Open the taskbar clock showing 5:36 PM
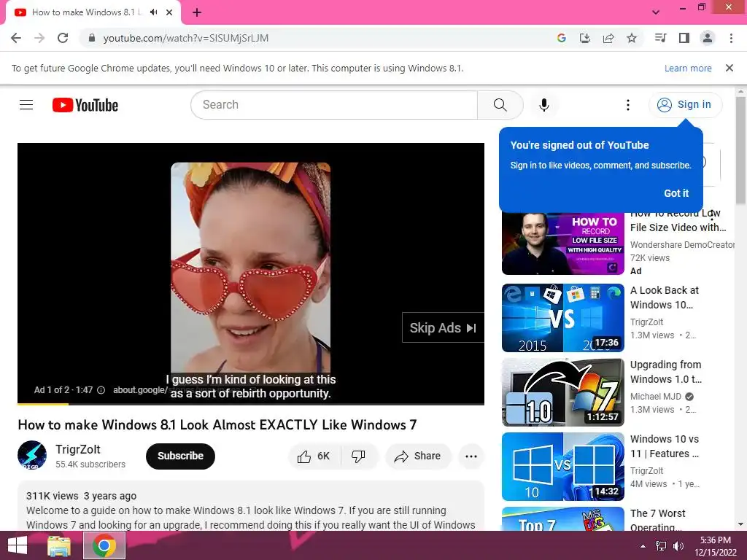747x560 pixels. pyautogui.click(x=715, y=546)
